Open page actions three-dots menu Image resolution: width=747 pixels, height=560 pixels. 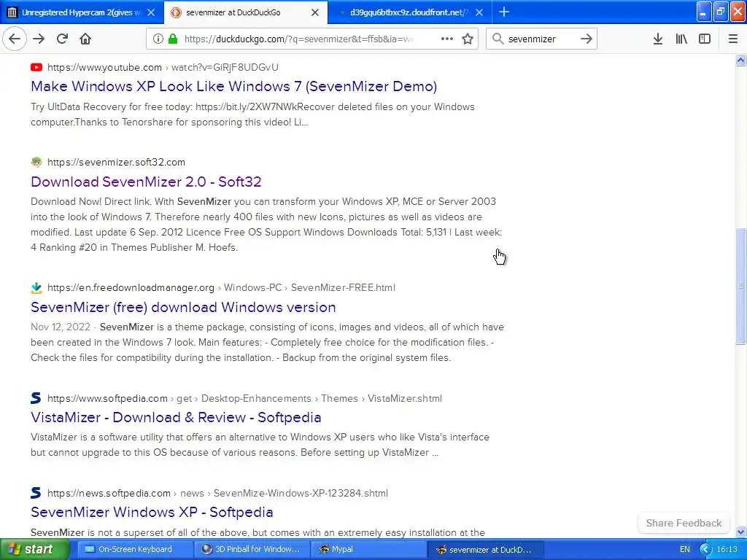pos(447,39)
